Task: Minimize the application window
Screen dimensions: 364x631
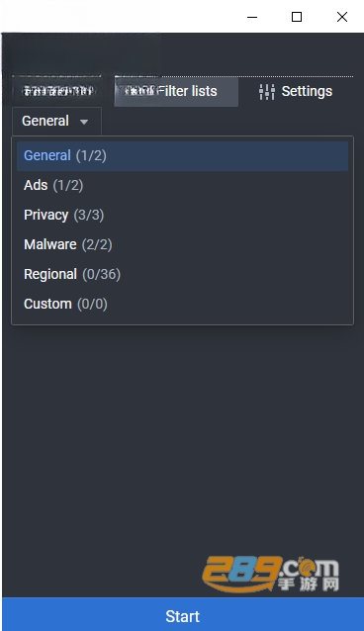Action: click(x=252, y=17)
